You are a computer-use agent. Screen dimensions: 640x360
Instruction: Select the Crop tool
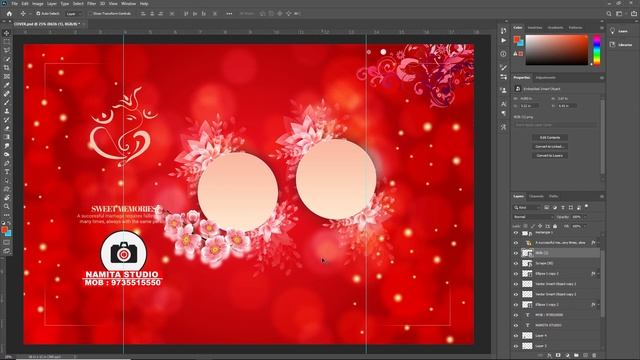coord(7,68)
